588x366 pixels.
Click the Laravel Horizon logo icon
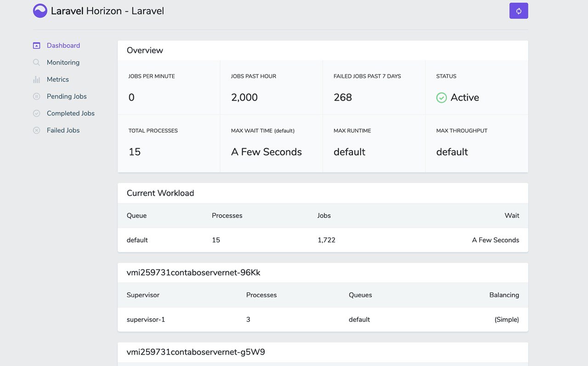[40, 11]
